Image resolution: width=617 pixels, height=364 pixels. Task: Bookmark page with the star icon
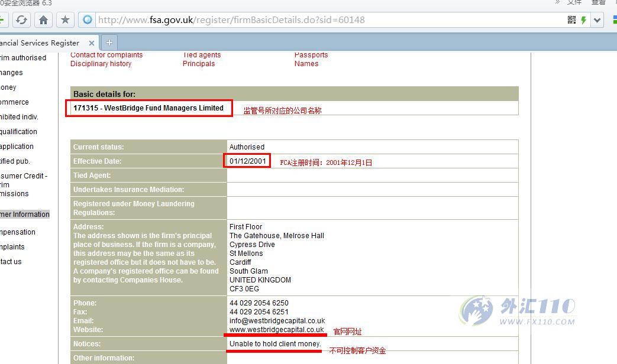(65, 19)
